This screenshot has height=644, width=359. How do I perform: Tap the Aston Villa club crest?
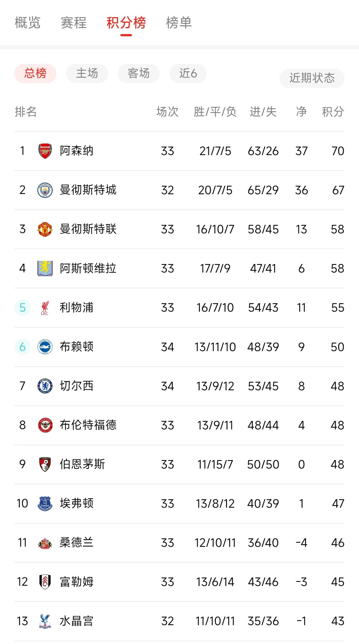[45, 268]
